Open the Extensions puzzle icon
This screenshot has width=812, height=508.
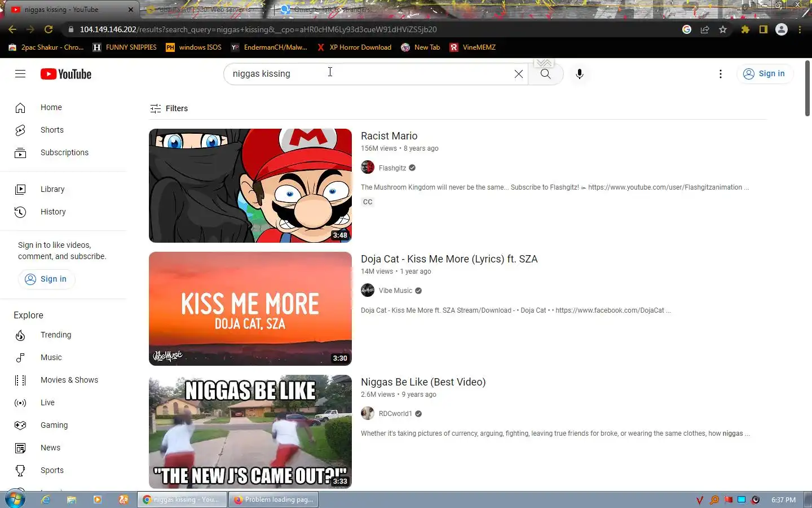coord(745,29)
